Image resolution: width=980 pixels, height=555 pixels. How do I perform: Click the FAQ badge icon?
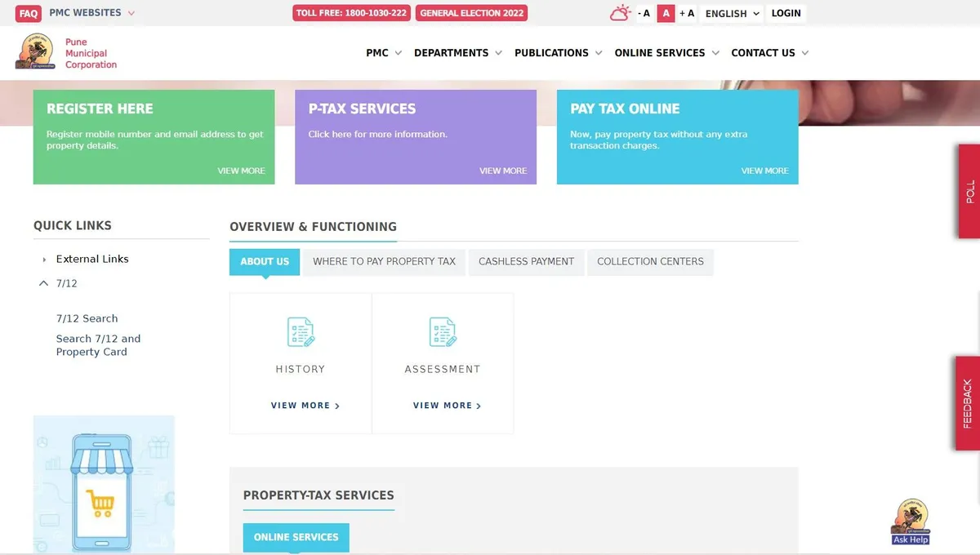click(29, 13)
